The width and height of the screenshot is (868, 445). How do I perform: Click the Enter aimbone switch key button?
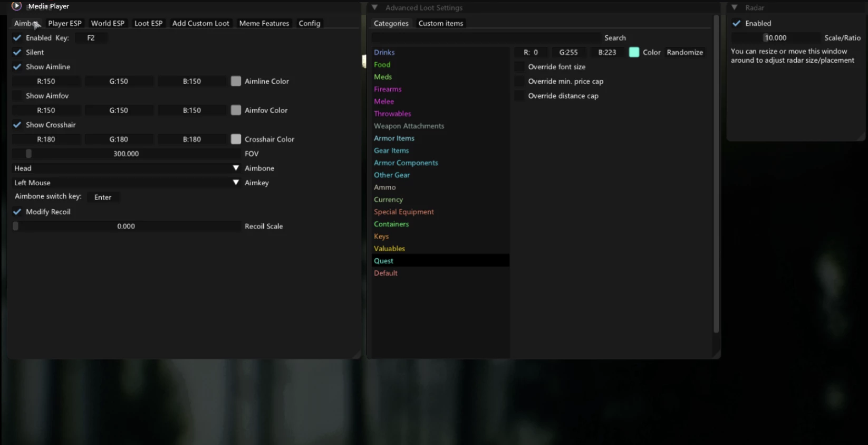click(103, 197)
